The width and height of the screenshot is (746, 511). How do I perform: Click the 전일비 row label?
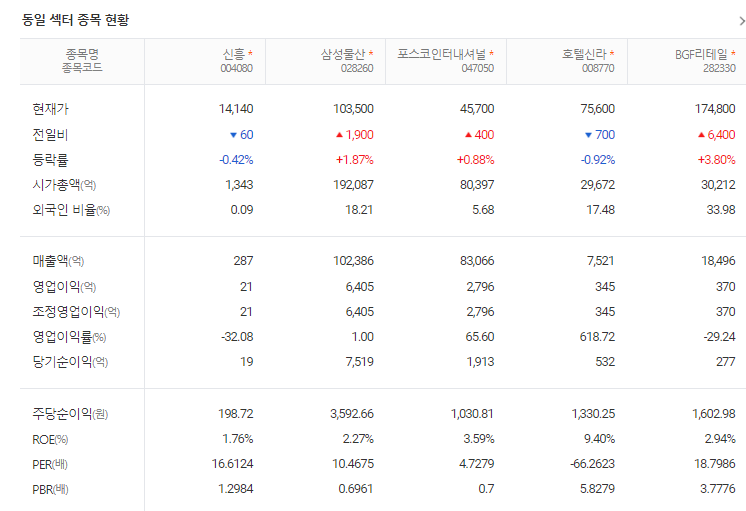click(x=50, y=135)
